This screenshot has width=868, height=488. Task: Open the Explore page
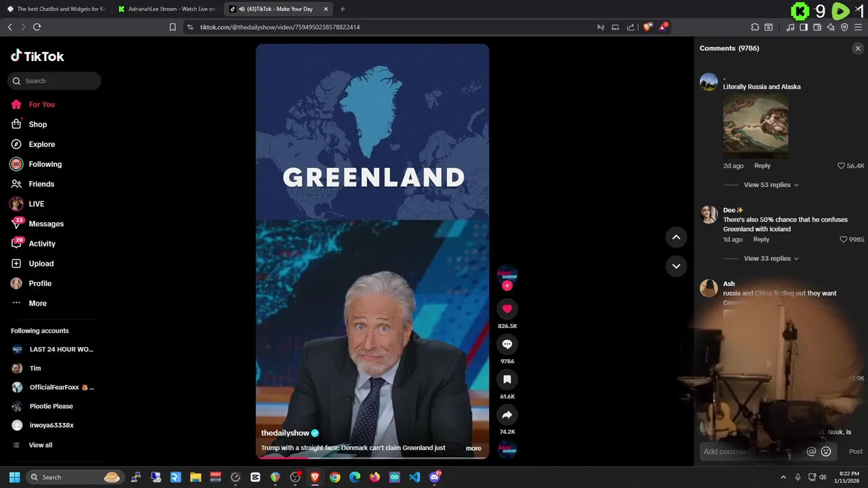(41, 144)
